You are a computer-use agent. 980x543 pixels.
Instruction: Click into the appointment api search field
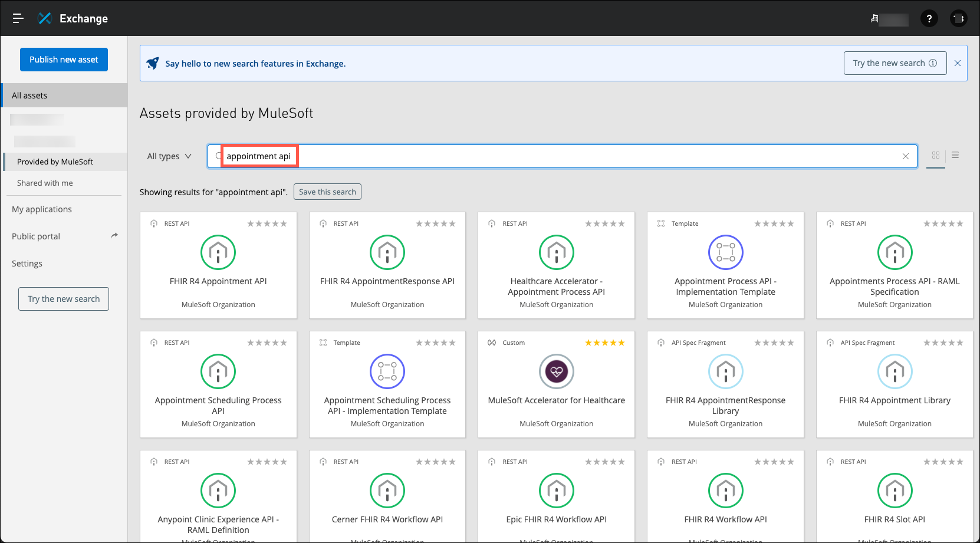point(562,156)
